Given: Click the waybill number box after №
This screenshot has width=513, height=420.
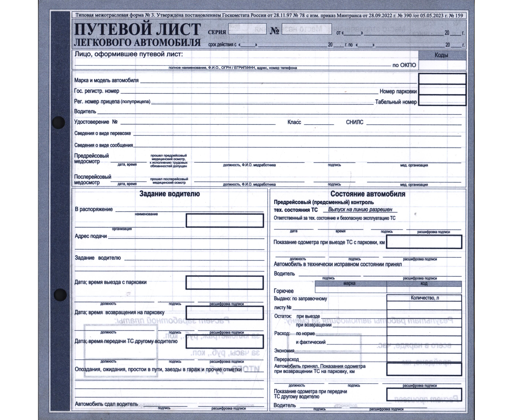Looking at the screenshot, I should (x=307, y=29).
